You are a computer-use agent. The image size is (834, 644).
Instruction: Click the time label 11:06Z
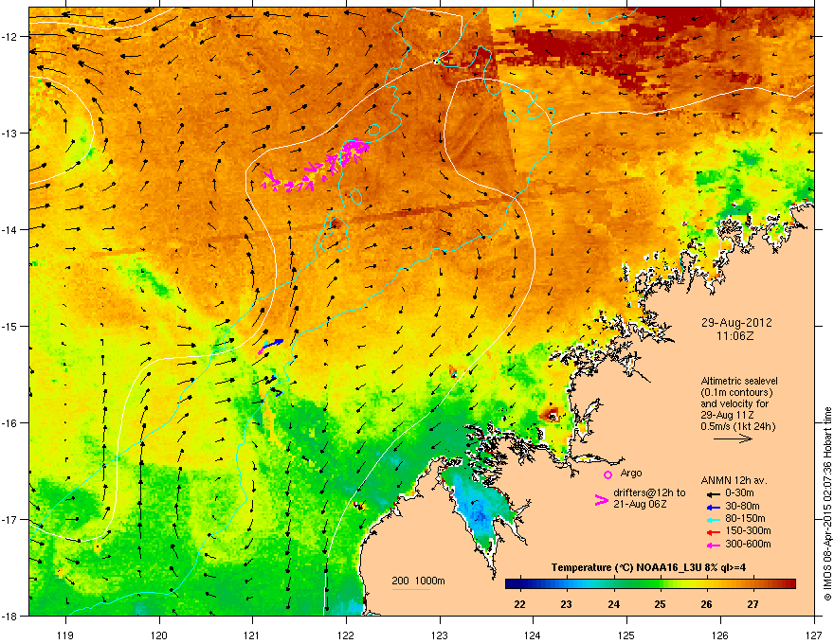[735, 336]
